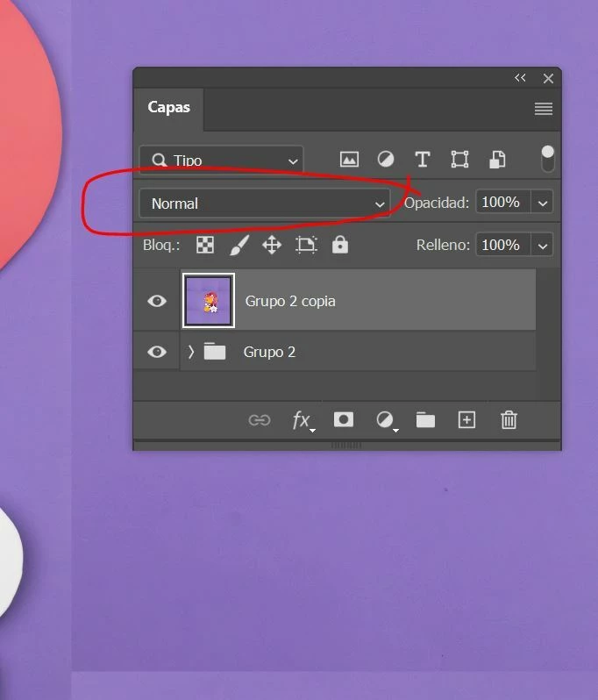Filter for shape layers icon

pos(459,160)
